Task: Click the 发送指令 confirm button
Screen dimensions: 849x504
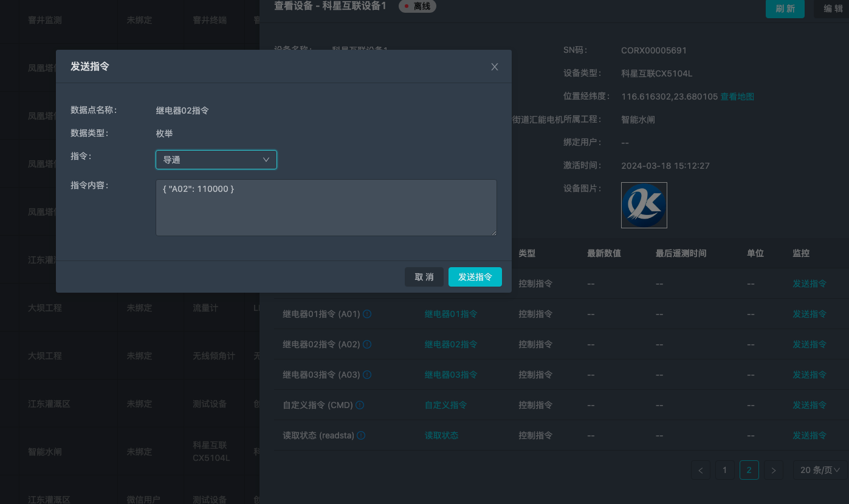Action: pos(475,276)
